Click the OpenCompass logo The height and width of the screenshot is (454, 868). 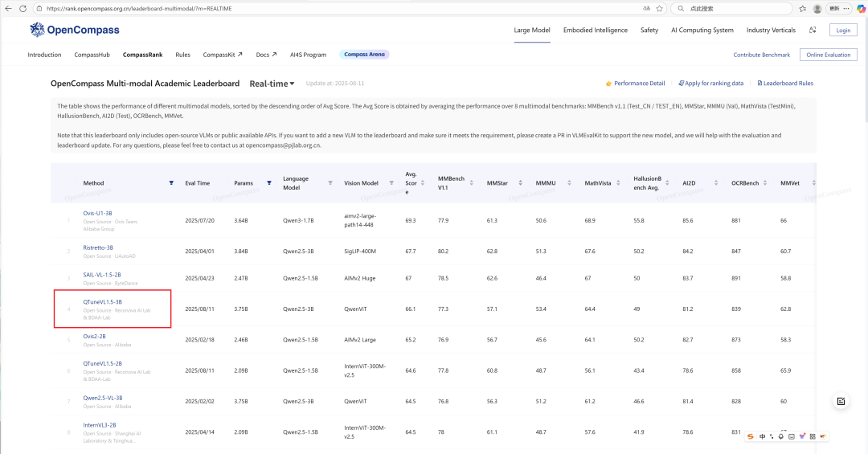(75, 30)
